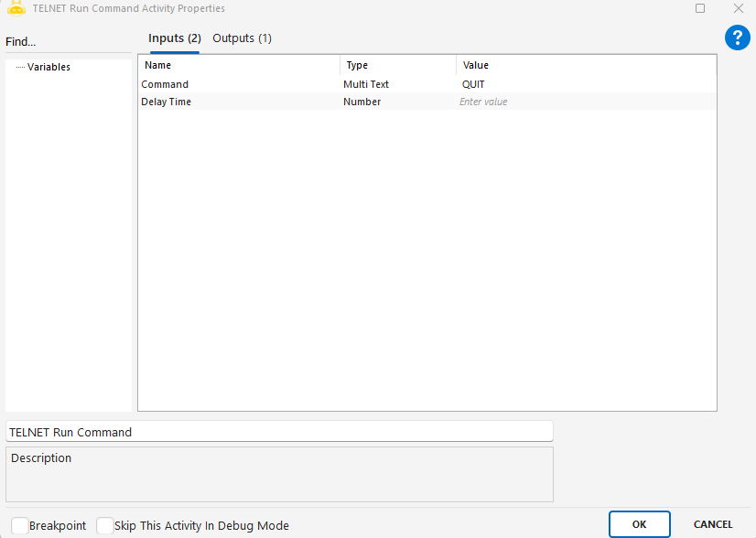Toggle Skip This Activity In Debug Mode
756x538 pixels.
point(105,525)
